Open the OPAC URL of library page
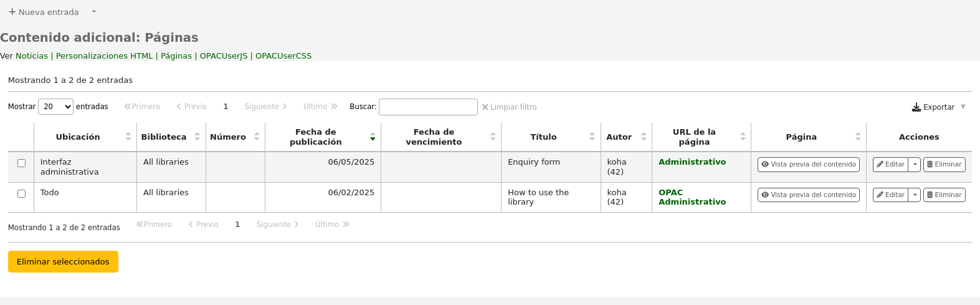Image resolution: width=980 pixels, height=305 pixels. [x=670, y=192]
